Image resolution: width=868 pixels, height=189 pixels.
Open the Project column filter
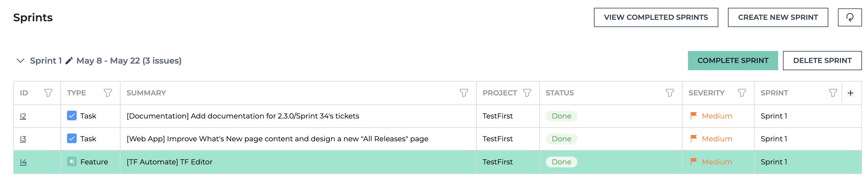tap(527, 93)
